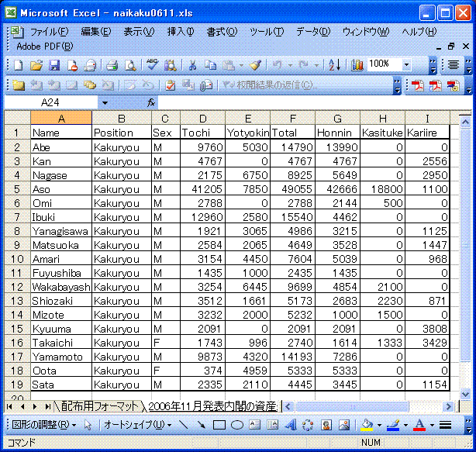476x452 pixels.
Task: Select the Rectangle drawing tool
Action: pyautogui.click(x=219, y=425)
